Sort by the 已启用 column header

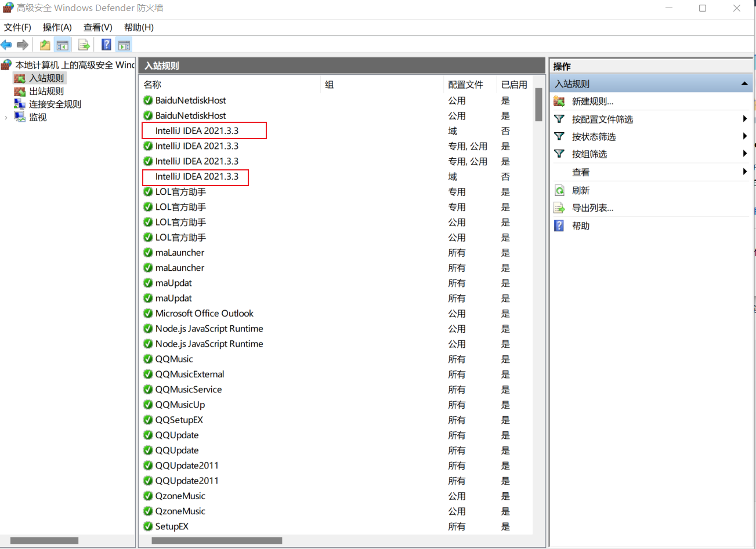pos(515,85)
